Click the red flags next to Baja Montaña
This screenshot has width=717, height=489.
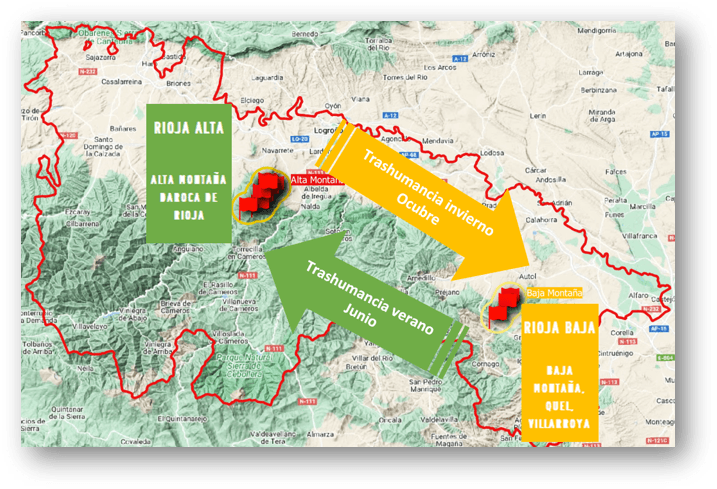click(502, 307)
